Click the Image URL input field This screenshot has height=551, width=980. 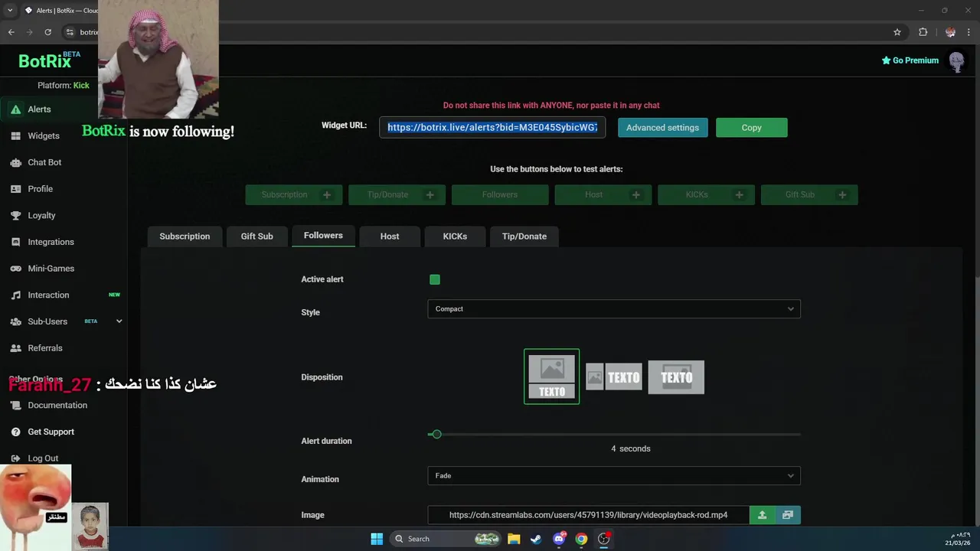point(588,515)
